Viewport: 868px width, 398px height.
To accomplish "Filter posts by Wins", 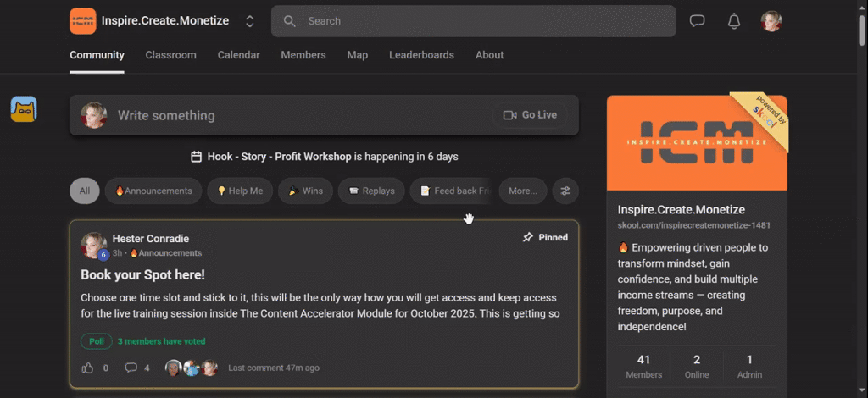I will tap(305, 191).
